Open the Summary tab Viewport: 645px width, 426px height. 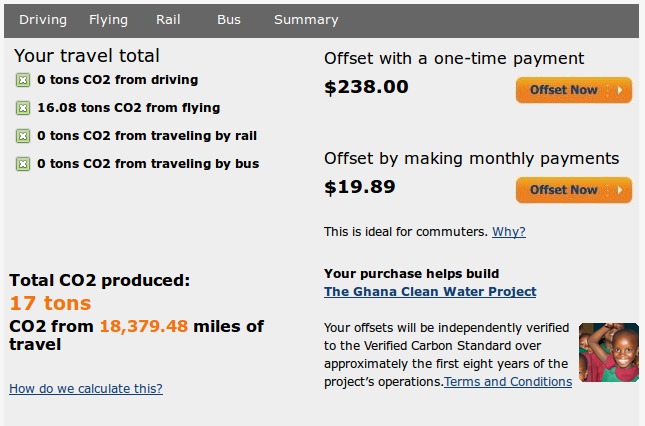pos(306,19)
